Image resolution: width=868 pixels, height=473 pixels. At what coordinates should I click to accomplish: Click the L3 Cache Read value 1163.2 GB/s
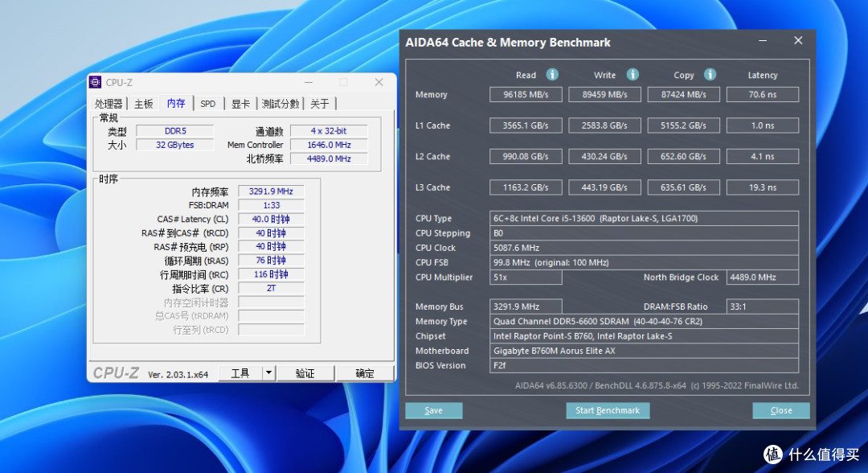[526, 187]
